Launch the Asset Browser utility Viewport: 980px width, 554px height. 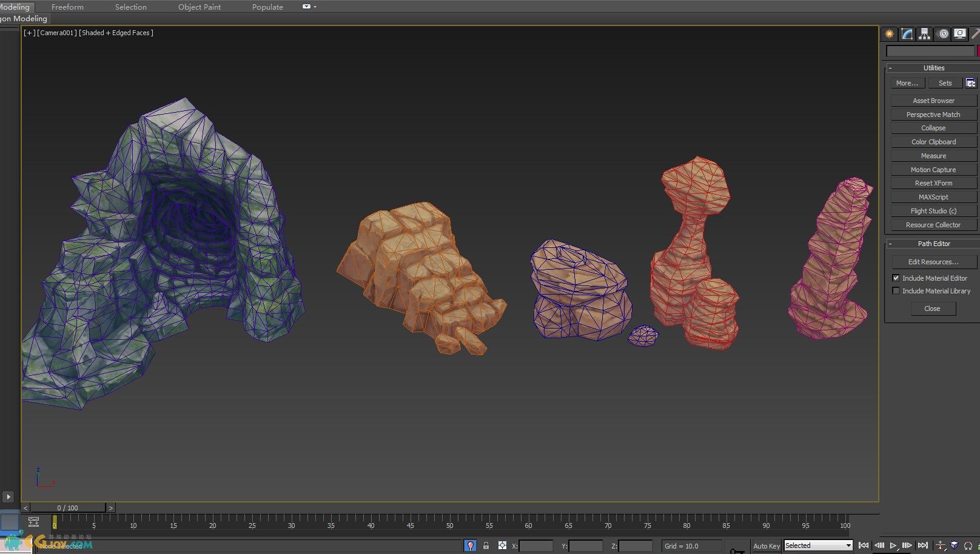(x=933, y=101)
